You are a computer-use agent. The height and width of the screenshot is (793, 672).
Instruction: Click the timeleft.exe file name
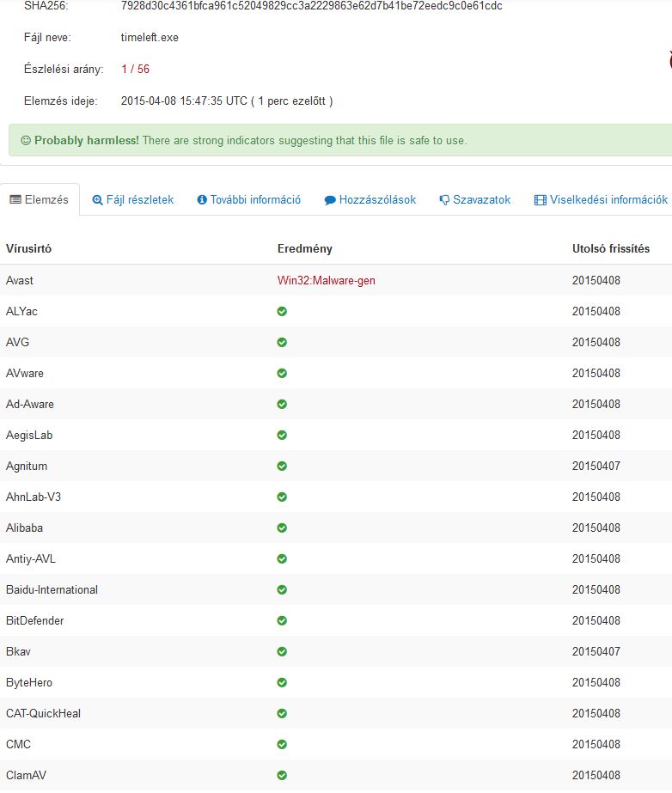click(x=150, y=38)
